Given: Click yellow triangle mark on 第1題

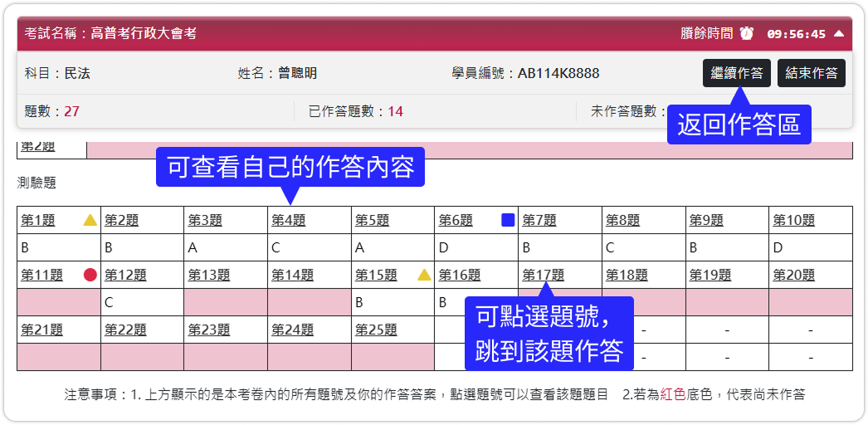Looking at the screenshot, I should (90, 220).
